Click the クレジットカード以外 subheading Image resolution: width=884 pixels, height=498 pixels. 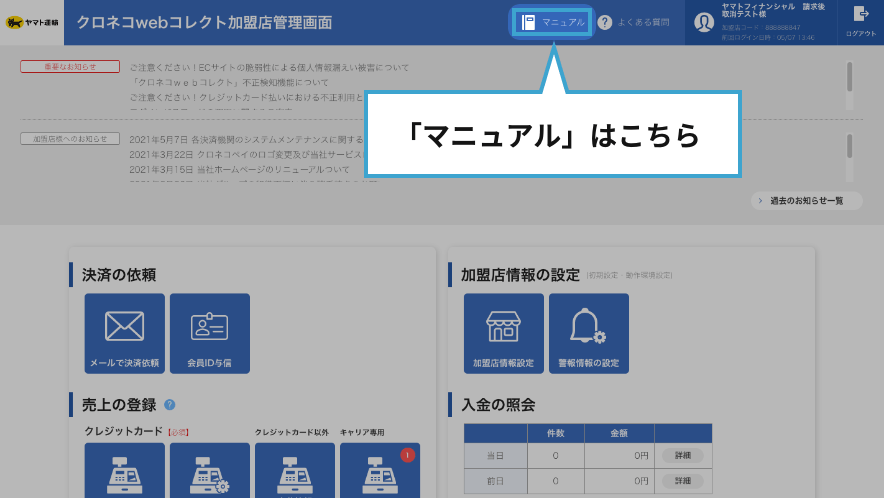[x=291, y=432]
